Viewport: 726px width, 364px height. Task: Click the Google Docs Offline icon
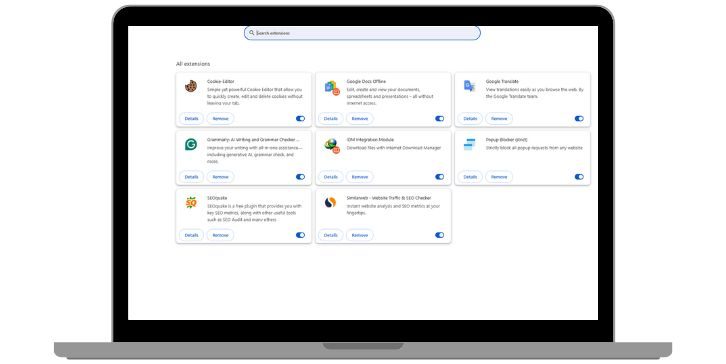click(332, 87)
